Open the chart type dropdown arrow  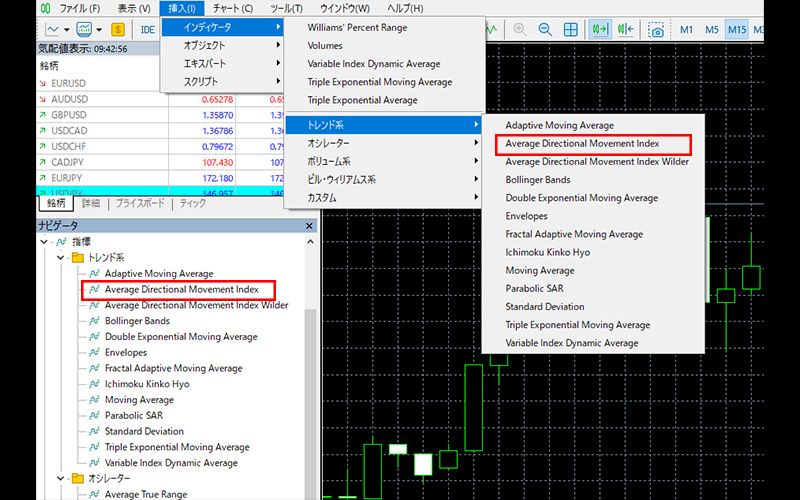(x=67, y=30)
